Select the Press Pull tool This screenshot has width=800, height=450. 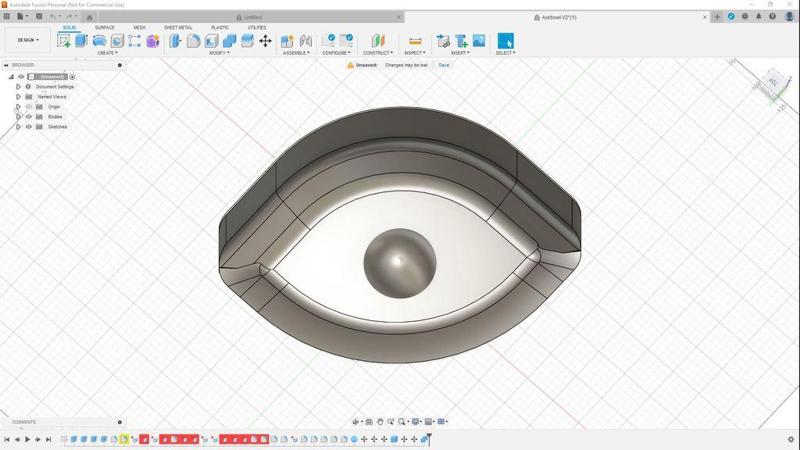point(175,41)
